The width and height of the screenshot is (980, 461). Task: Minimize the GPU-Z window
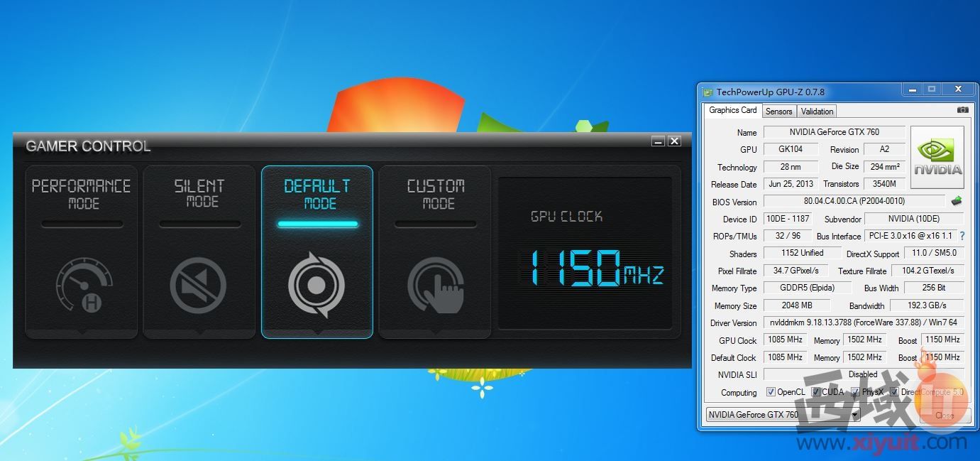tap(911, 90)
